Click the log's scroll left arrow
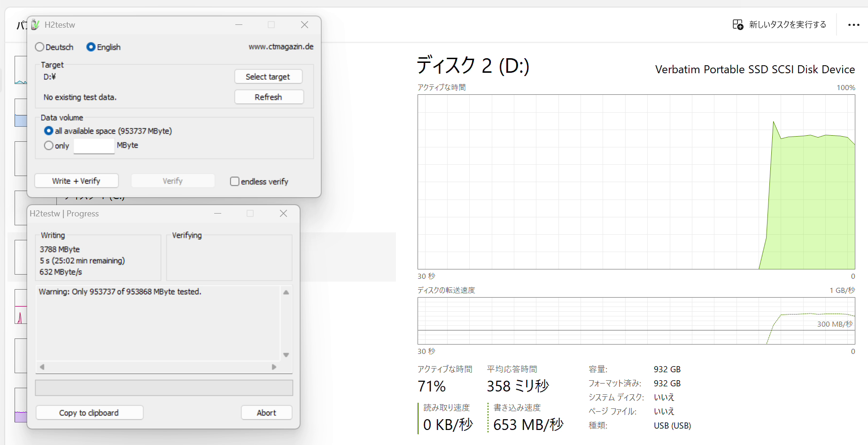Image resolution: width=868 pixels, height=445 pixels. click(x=42, y=367)
